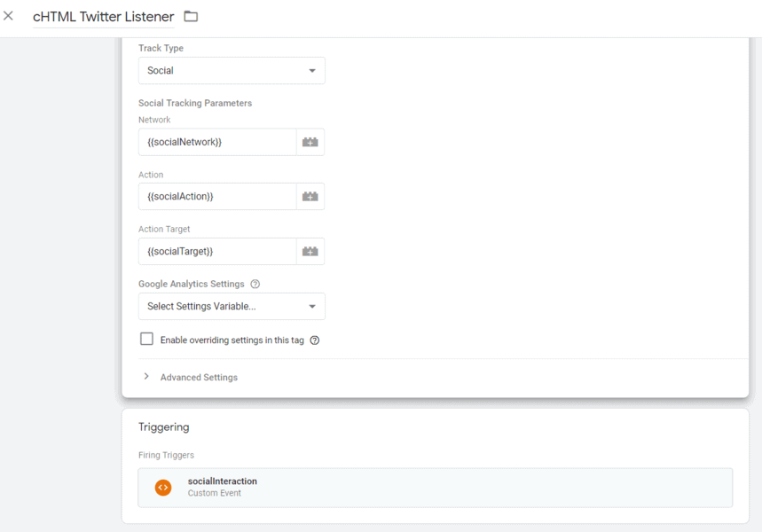The image size is (762, 532).
Task: Click help icon beside override settings option
Action: pyautogui.click(x=315, y=340)
